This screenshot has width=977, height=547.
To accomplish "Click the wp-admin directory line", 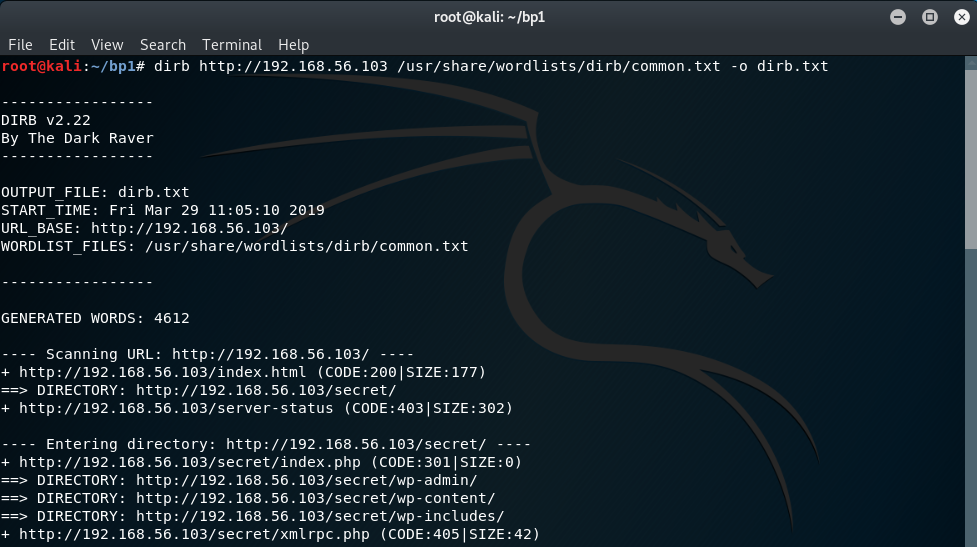I will tap(239, 480).
